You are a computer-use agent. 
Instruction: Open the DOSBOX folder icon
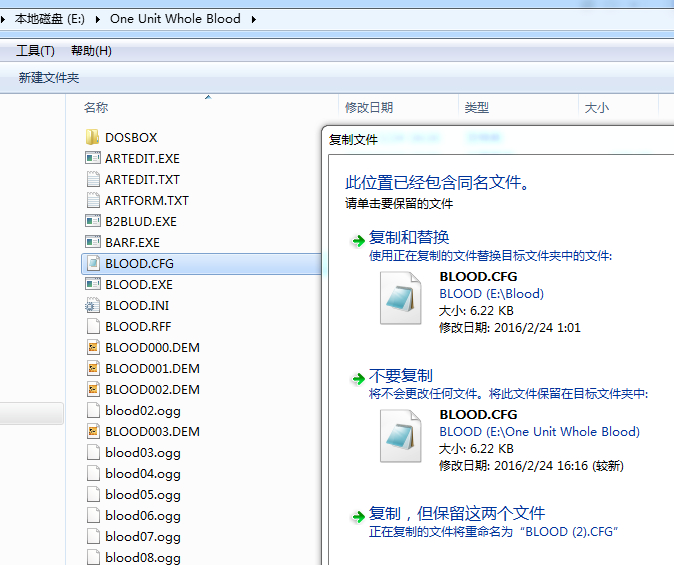click(x=93, y=138)
